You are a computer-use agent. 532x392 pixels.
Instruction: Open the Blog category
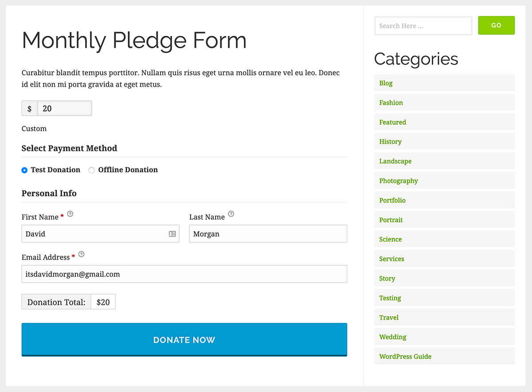(x=386, y=83)
